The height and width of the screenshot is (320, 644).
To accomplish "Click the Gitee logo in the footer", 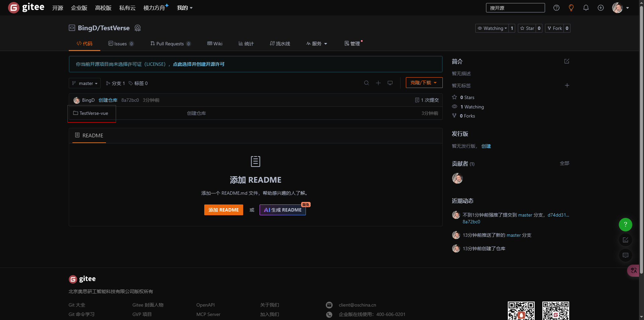I will point(82,279).
